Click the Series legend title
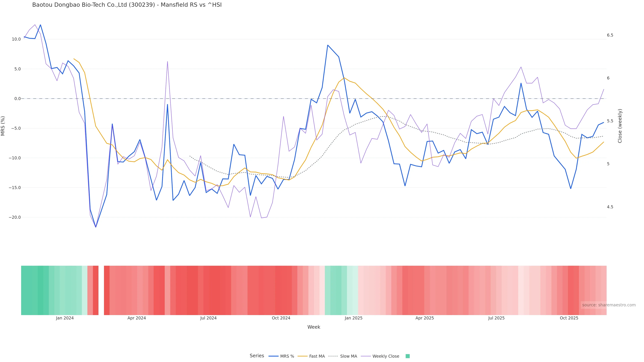 pos(257,355)
